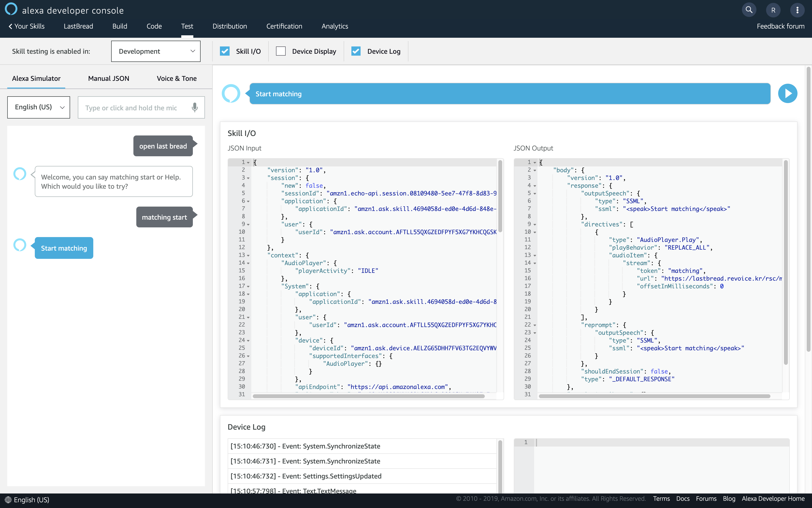Screen dimensions: 812x508
Task: Collapse JSON Output line 9 directives block
Action: (535, 224)
